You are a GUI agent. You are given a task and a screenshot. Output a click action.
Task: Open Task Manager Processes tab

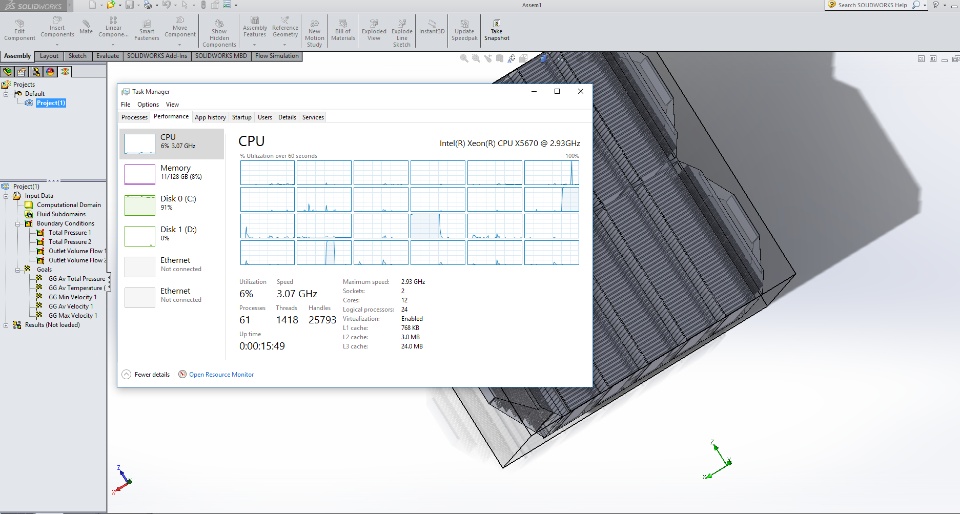(x=135, y=117)
